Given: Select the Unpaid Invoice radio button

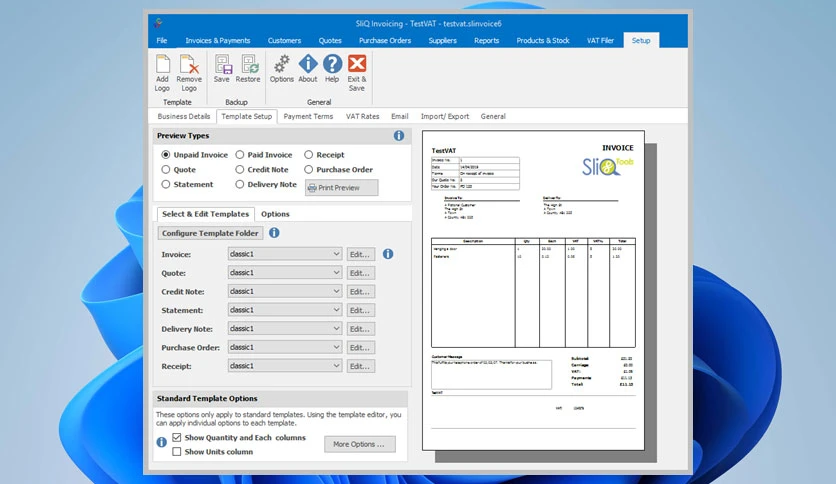Looking at the screenshot, I should (x=166, y=155).
